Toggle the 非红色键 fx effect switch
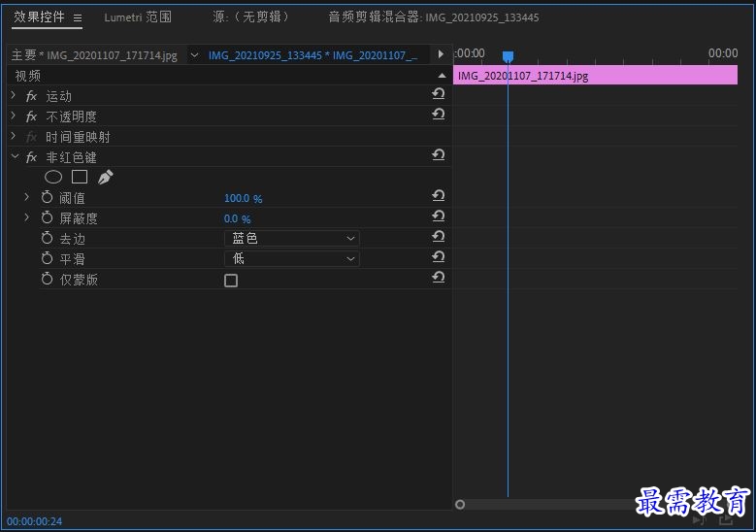 click(x=31, y=157)
